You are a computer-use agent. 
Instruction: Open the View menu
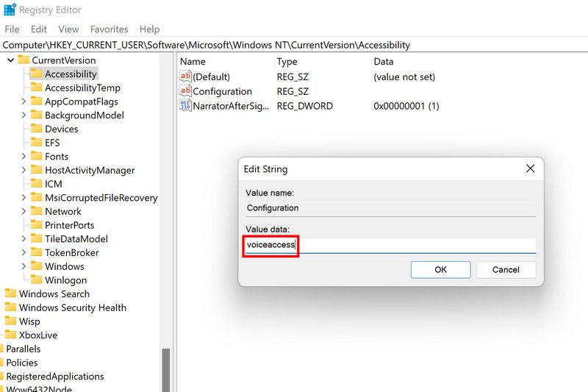click(68, 29)
